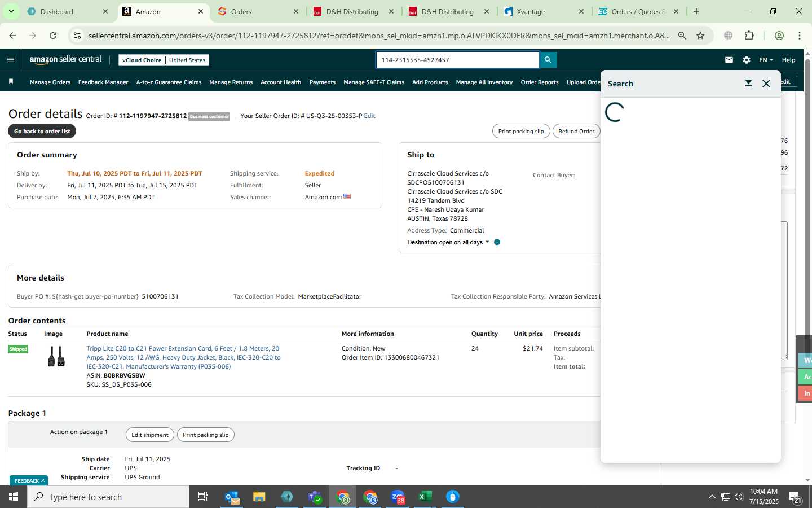Click the Amazon Seller Central logo
The width and height of the screenshot is (812, 508).
pos(65,60)
